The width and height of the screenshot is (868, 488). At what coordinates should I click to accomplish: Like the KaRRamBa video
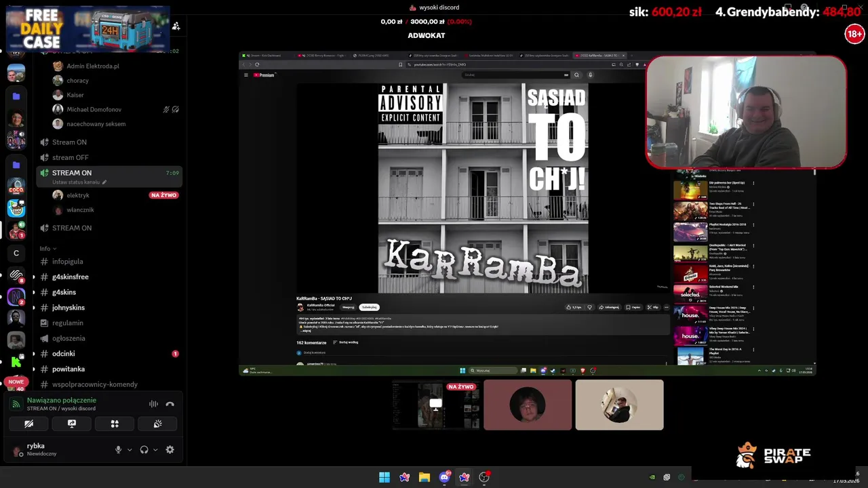tap(576, 307)
